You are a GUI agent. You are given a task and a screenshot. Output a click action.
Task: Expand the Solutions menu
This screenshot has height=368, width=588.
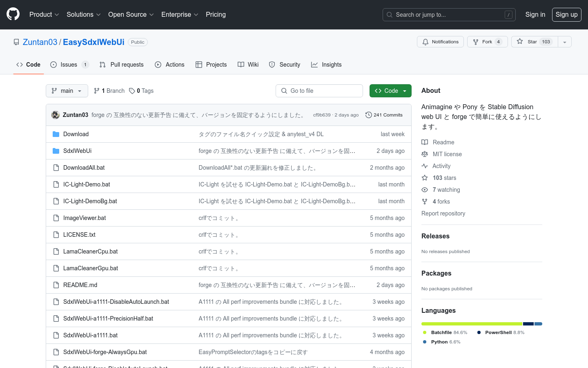[x=84, y=14]
